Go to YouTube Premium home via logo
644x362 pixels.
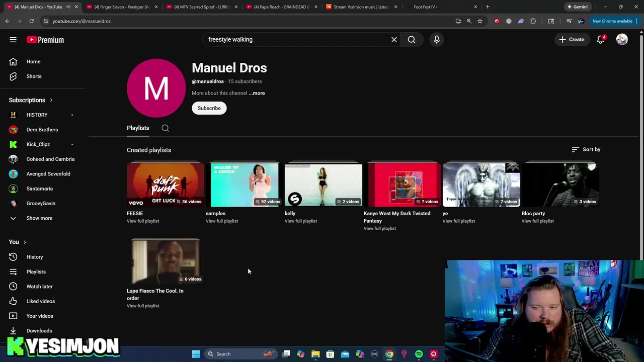tap(45, 40)
